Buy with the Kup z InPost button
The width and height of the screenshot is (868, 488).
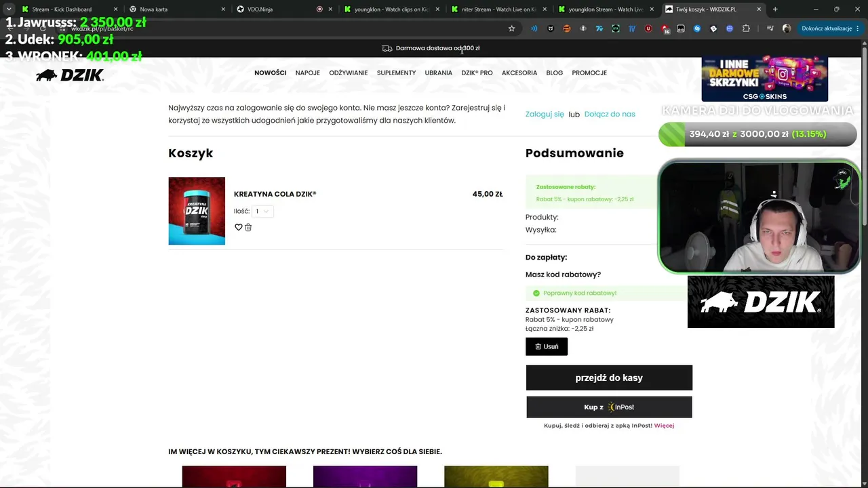609,407
